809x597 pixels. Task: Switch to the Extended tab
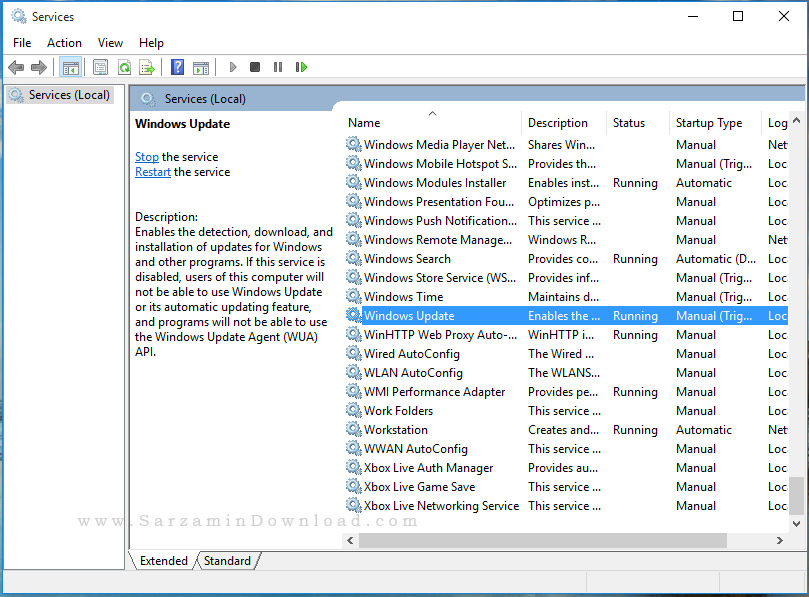[x=164, y=561]
